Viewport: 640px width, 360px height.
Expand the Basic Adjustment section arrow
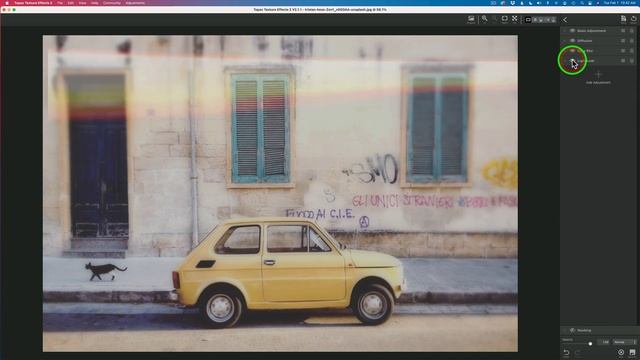(565, 31)
